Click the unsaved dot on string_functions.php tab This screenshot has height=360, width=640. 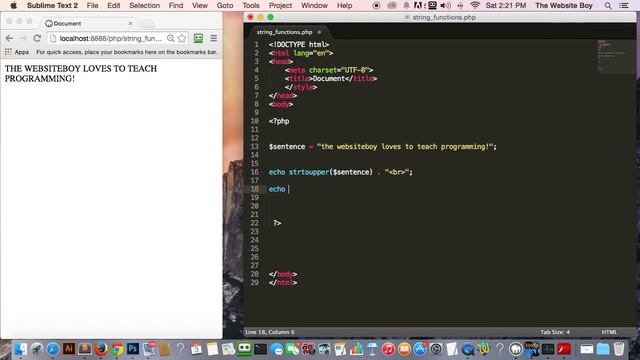(319, 32)
